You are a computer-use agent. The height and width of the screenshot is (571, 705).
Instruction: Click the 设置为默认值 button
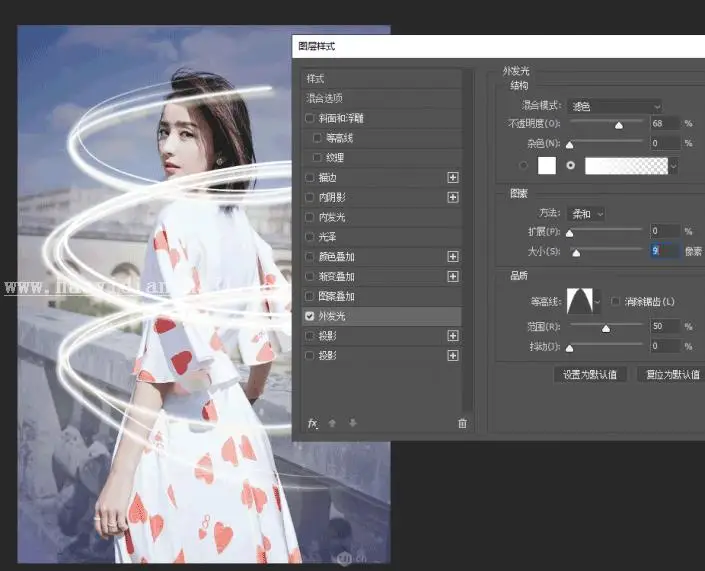590,375
